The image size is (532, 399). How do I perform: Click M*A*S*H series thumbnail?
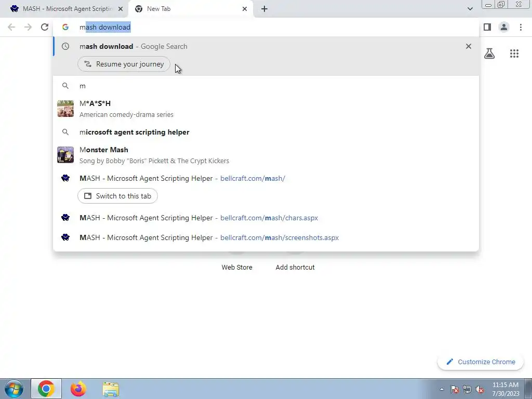coord(65,109)
